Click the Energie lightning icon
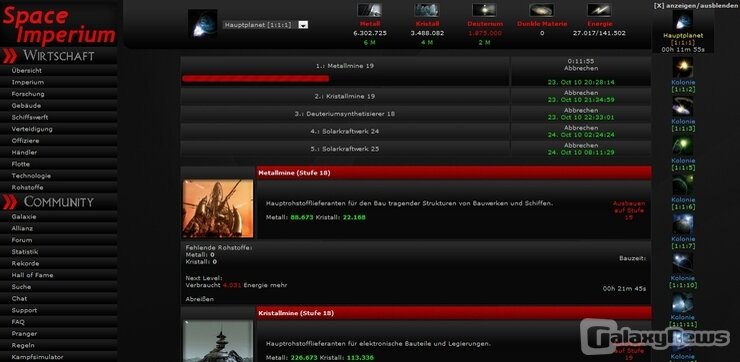 pyautogui.click(x=599, y=10)
